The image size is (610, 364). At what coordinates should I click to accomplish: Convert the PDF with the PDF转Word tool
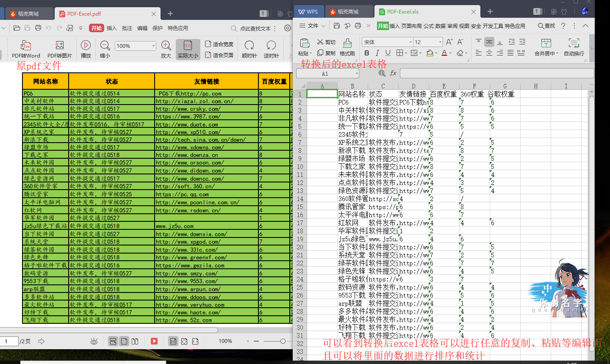(26, 49)
